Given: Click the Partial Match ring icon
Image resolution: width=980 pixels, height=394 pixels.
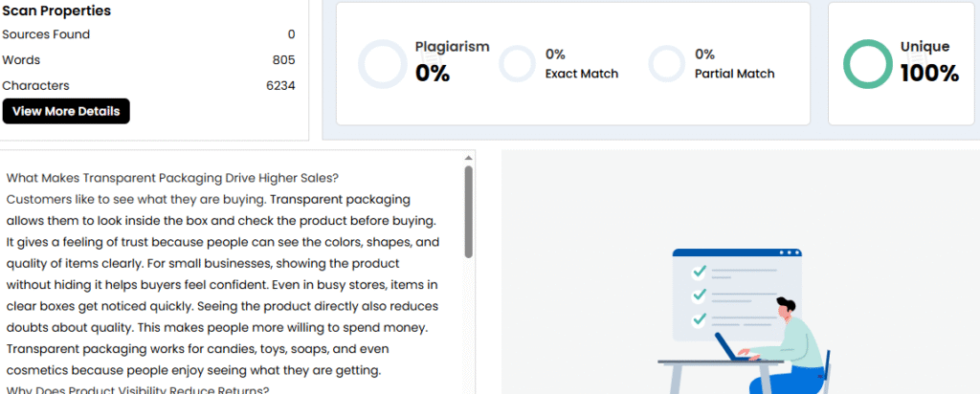Looking at the screenshot, I should [665, 64].
